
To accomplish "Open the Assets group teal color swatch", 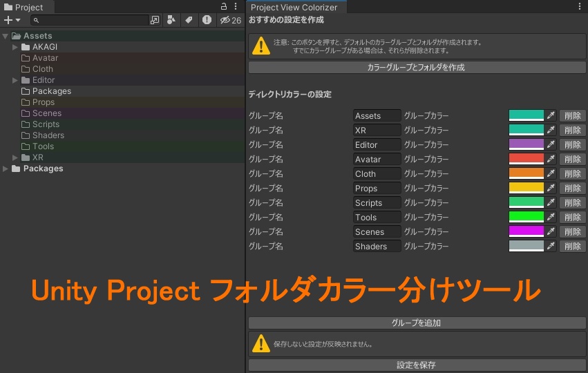I will click(526, 115).
